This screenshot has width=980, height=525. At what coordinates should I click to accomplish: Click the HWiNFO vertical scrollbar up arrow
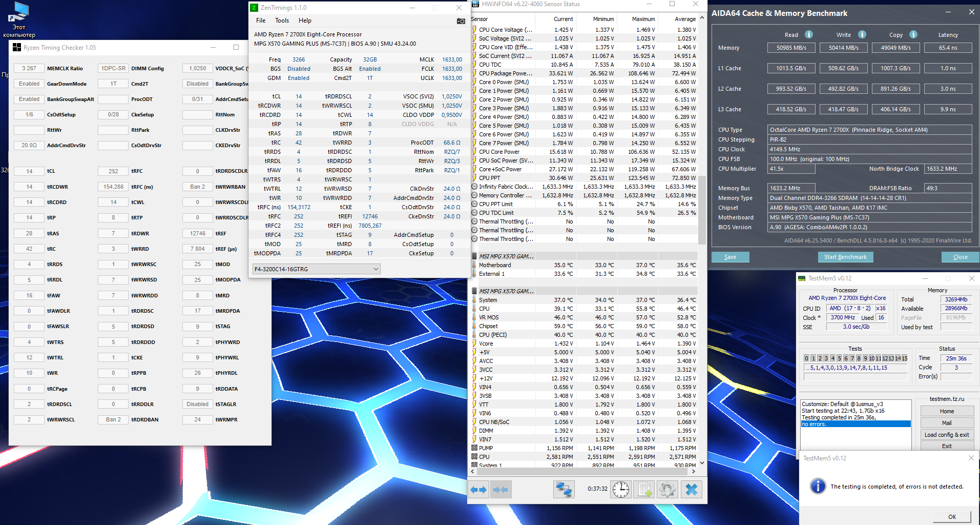point(702,18)
